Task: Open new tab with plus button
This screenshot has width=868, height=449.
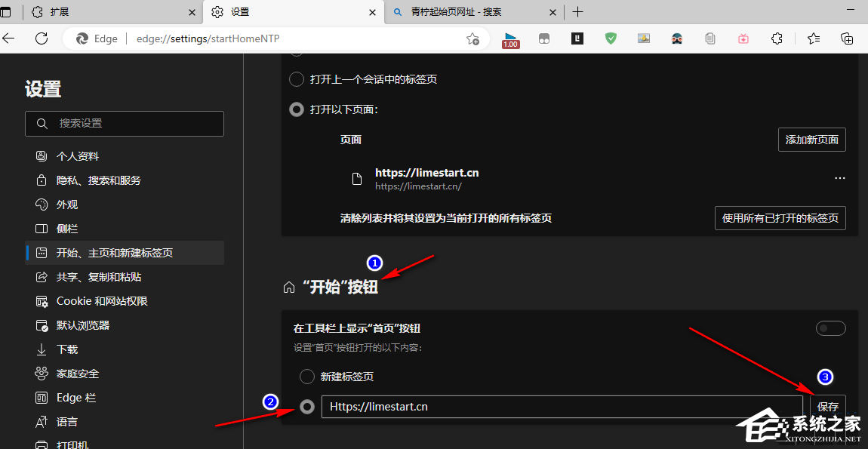Action: point(577,11)
